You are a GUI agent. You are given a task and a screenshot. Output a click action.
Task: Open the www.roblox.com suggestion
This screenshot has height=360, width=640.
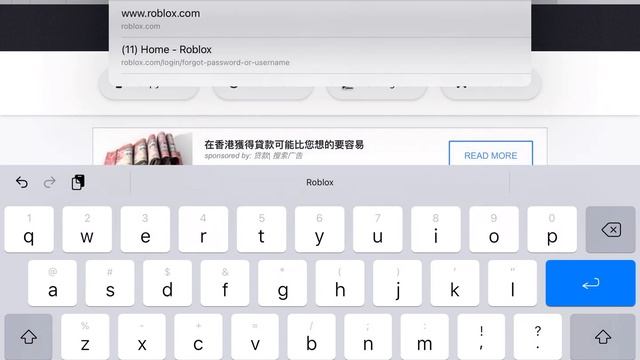(320, 19)
